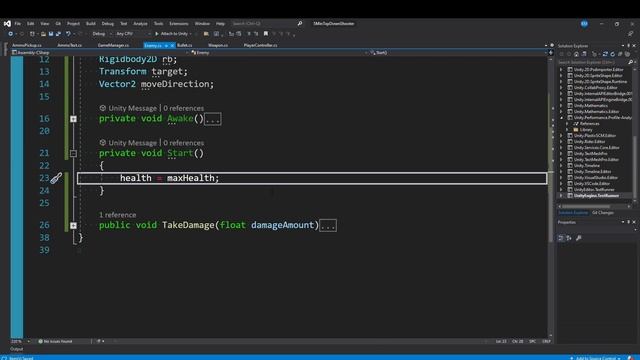
Task: Click the Save file toolbar icon
Action: pos(51,34)
